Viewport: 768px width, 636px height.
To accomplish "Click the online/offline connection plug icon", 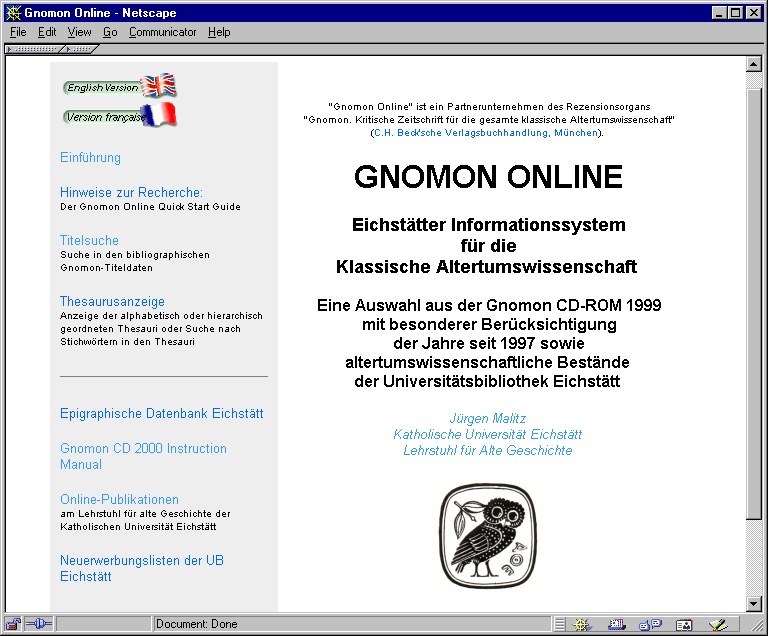I will pos(39,624).
